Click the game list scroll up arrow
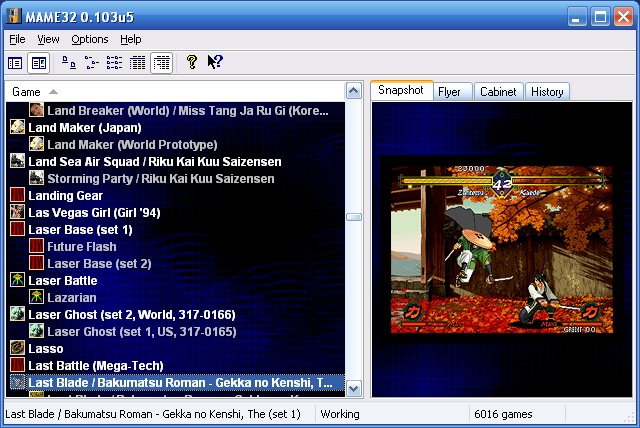The height and width of the screenshot is (428, 640). 353,91
